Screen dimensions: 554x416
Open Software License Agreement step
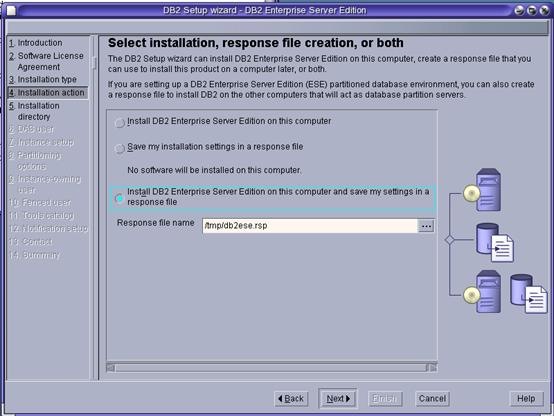[46, 61]
